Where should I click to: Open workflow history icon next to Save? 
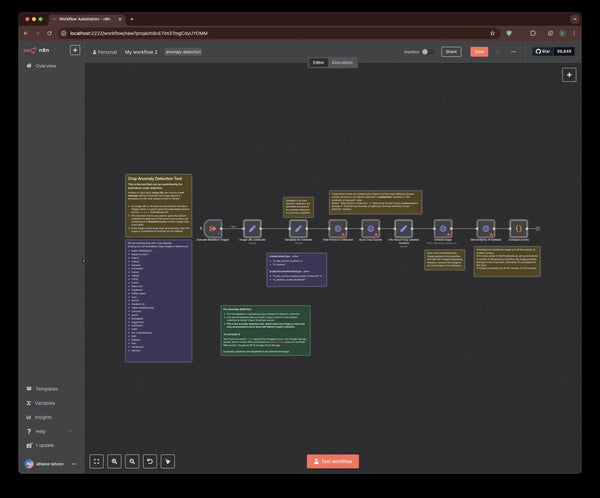coord(497,52)
